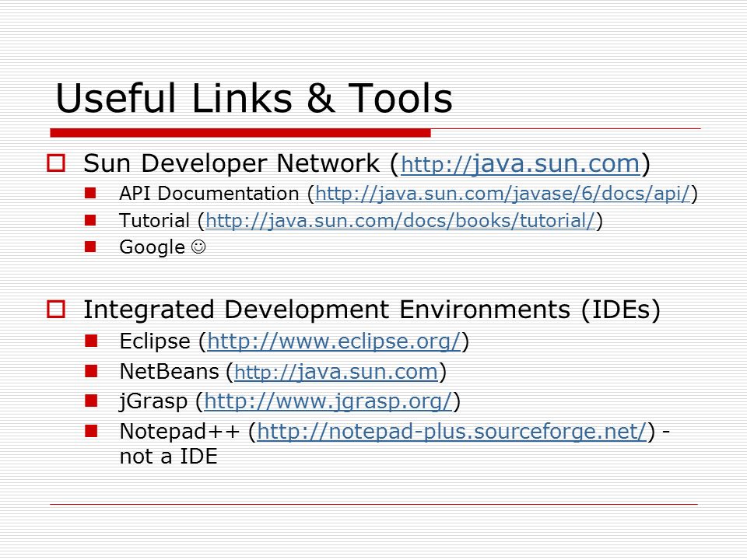Follow the Tutorial docs/books/tutorial link
747x560 pixels.
tap(401, 220)
